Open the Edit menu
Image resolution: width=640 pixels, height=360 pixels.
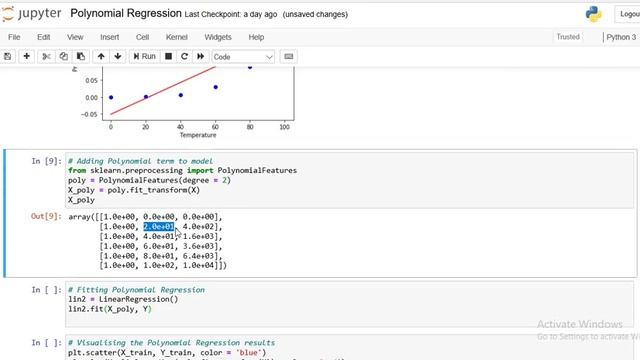pyautogui.click(x=44, y=37)
